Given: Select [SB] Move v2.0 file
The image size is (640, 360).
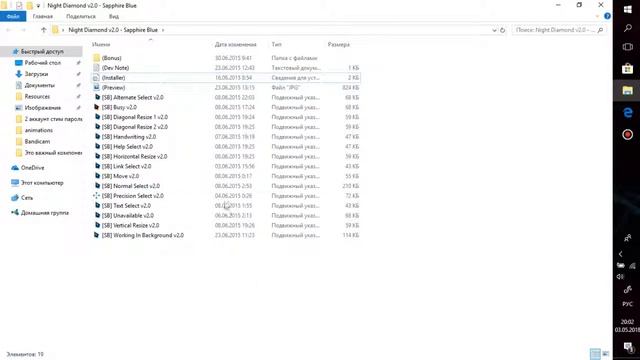Looking at the screenshot, I should 120,176.
